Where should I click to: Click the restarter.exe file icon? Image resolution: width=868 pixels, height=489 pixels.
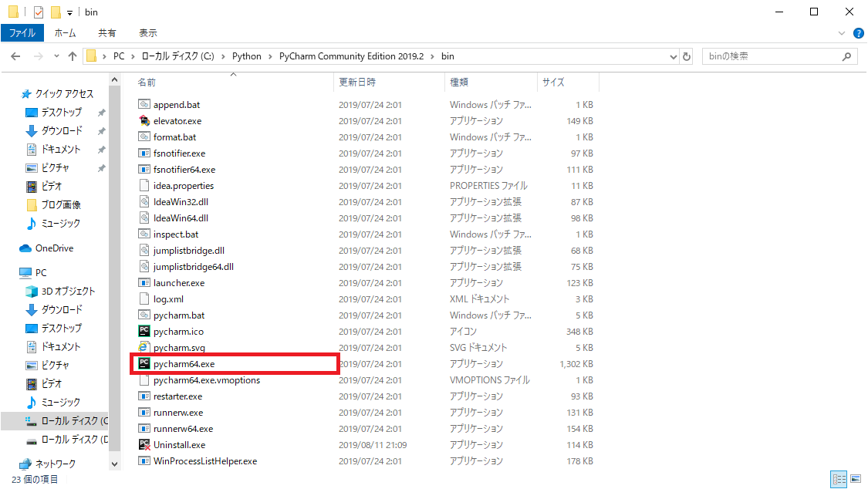(x=144, y=396)
